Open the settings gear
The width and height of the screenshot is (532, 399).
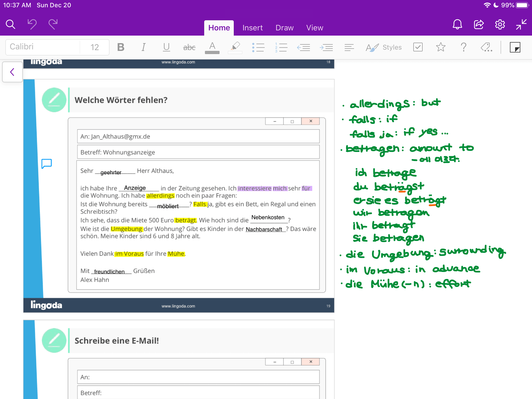[500, 24]
